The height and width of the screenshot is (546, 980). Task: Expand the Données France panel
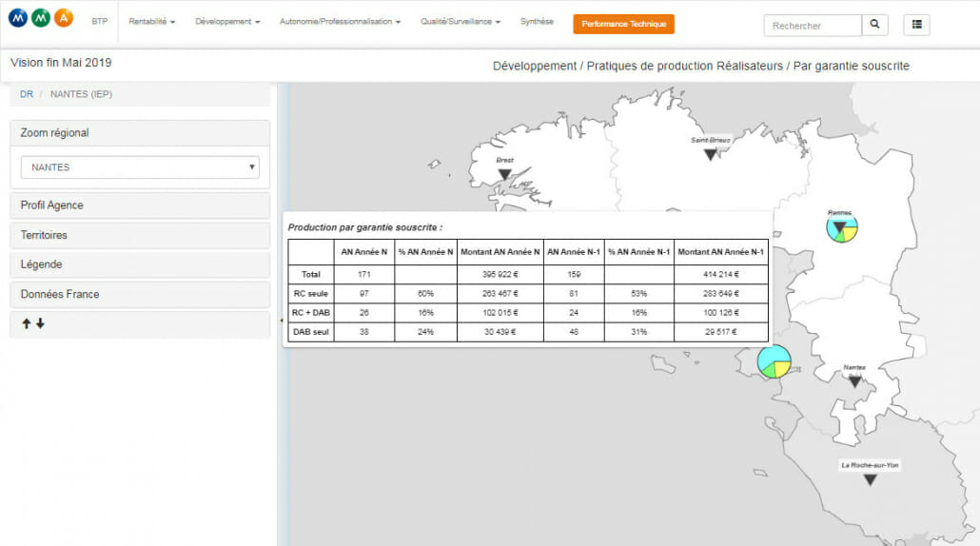[x=140, y=294]
